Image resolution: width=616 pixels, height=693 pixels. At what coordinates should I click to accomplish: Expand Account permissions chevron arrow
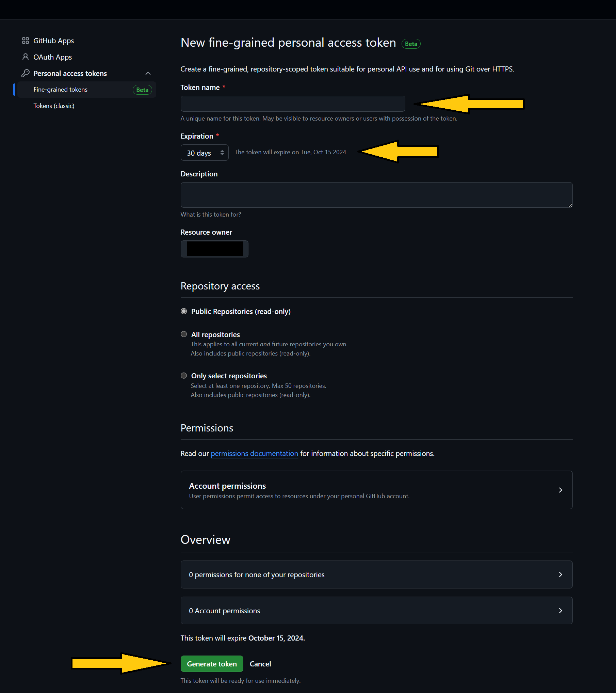coord(560,490)
